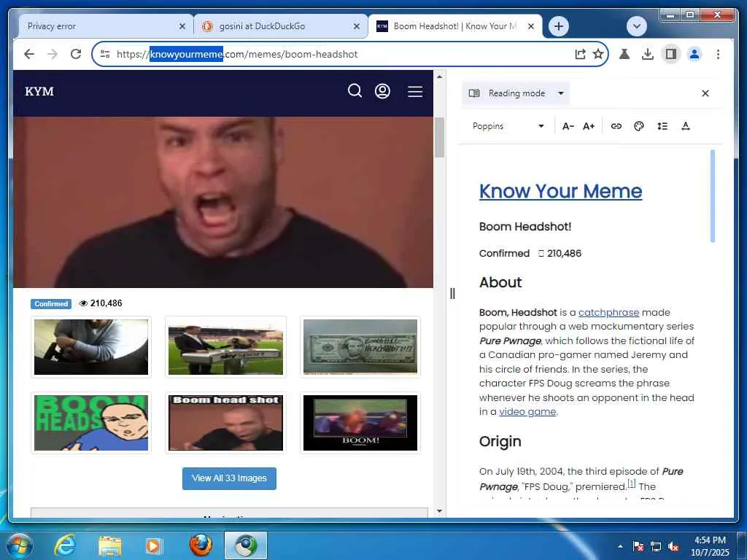Click the main FPS Doug header image

[223, 203]
